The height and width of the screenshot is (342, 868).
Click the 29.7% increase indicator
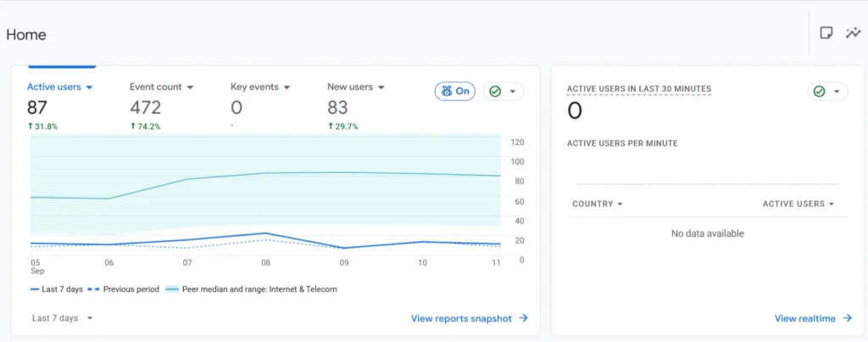[342, 126]
